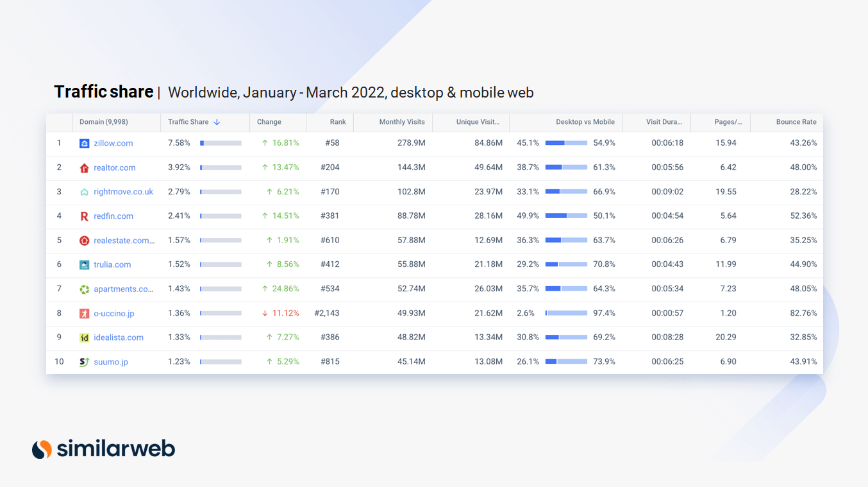
Task: Sort by the Monthly Visits column header
Action: point(402,122)
